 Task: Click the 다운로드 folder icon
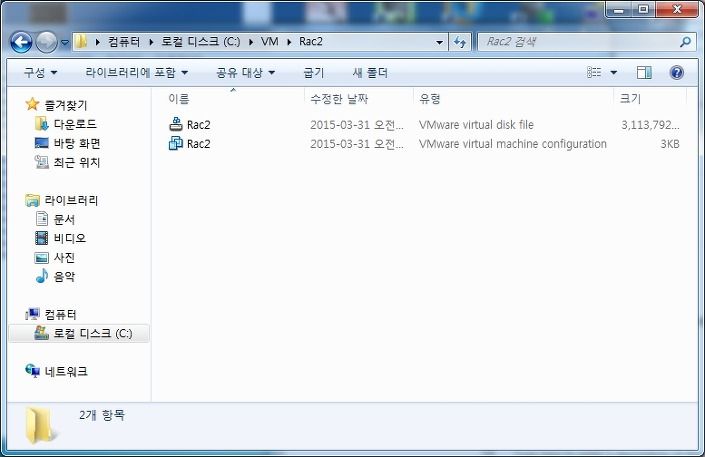41,123
